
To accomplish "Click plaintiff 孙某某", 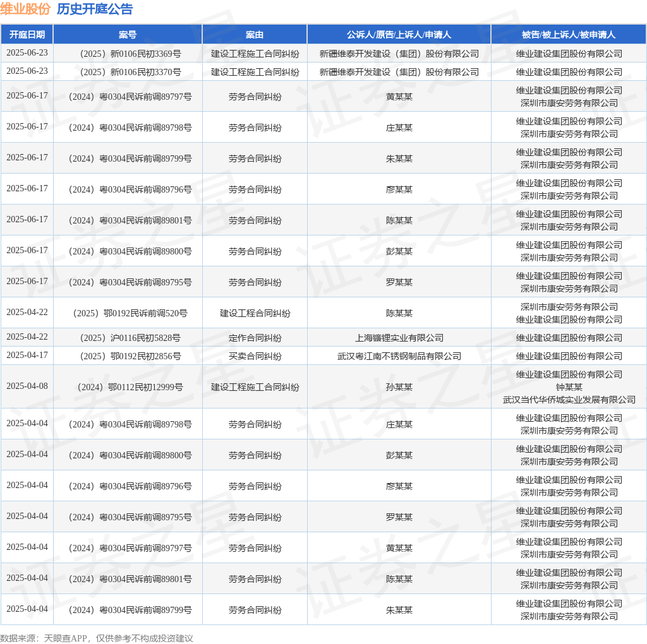I will 399,387.
